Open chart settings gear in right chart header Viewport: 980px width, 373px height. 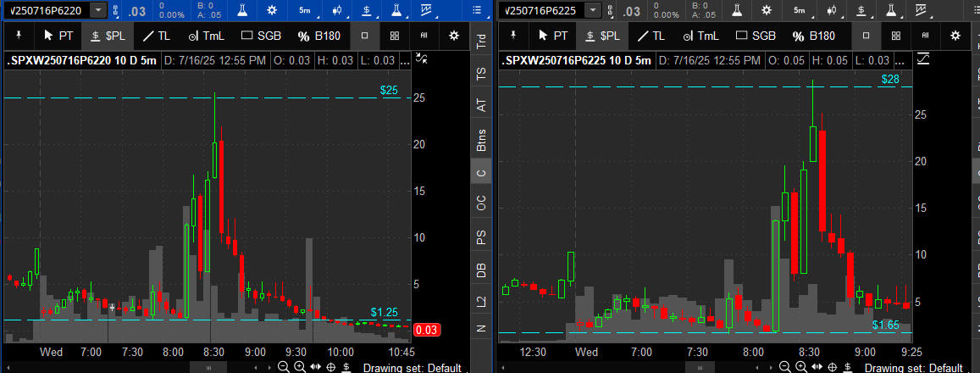coord(766,10)
